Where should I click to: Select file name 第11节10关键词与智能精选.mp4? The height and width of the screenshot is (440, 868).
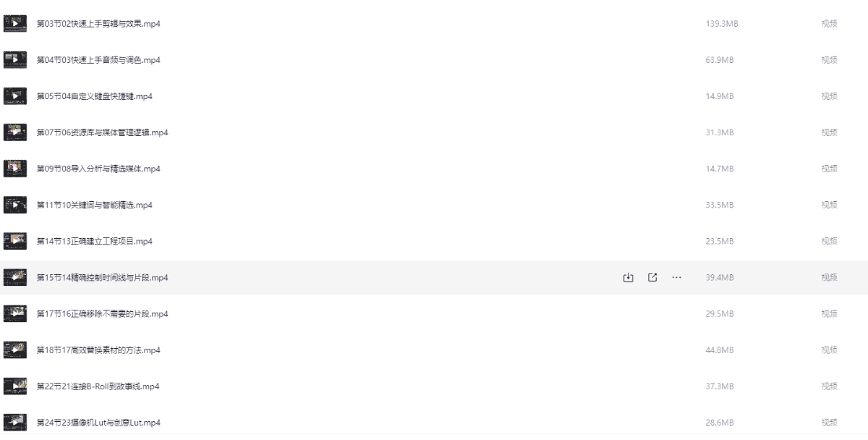(x=95, y=205)
